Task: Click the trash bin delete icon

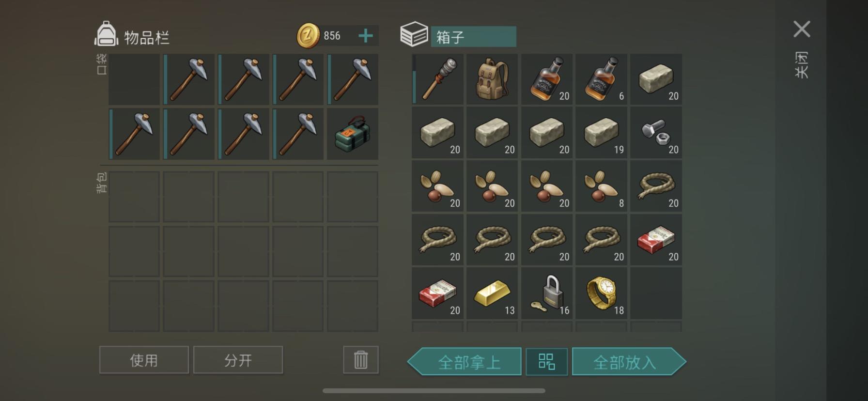Action: point(361,360)
